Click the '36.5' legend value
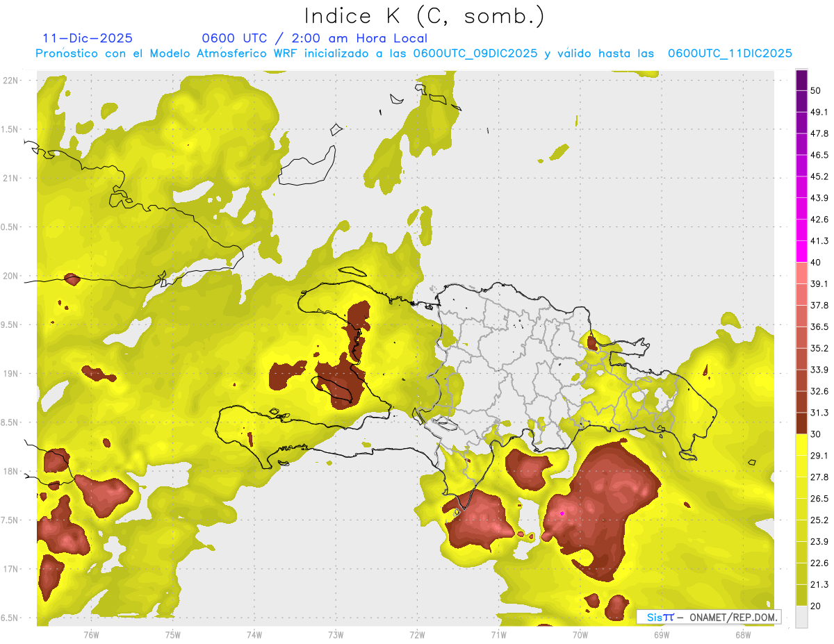 819,327
